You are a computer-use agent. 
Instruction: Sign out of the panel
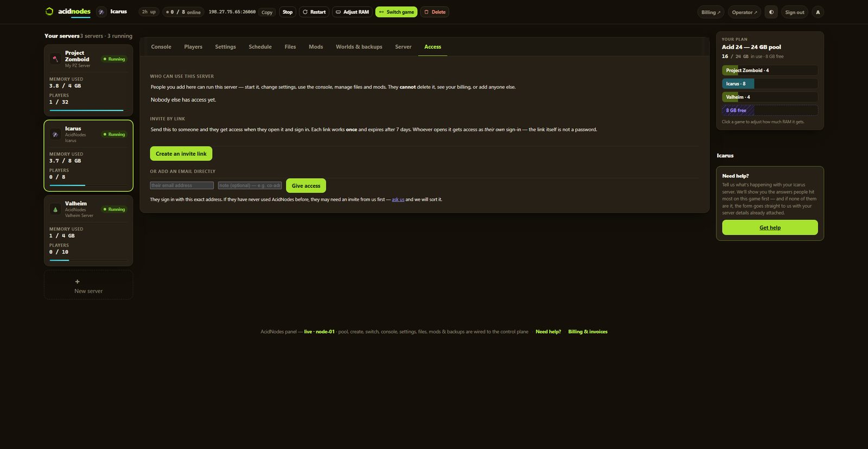(795, 12)
